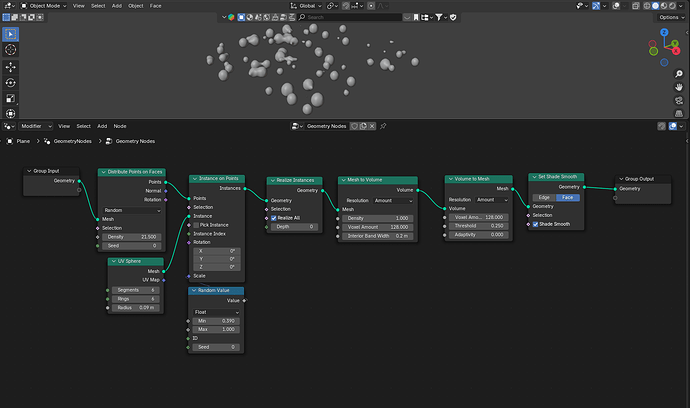
Task: Click the Voxel Amount 128.000 field in Mesh to Volume
Action: (378, 227)
